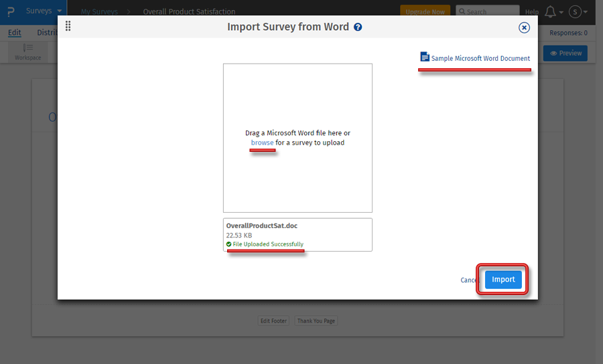Image resolution: width=603 pixels, height=364 pixels.
Task: Click the Import button
Action: point(503,280)
